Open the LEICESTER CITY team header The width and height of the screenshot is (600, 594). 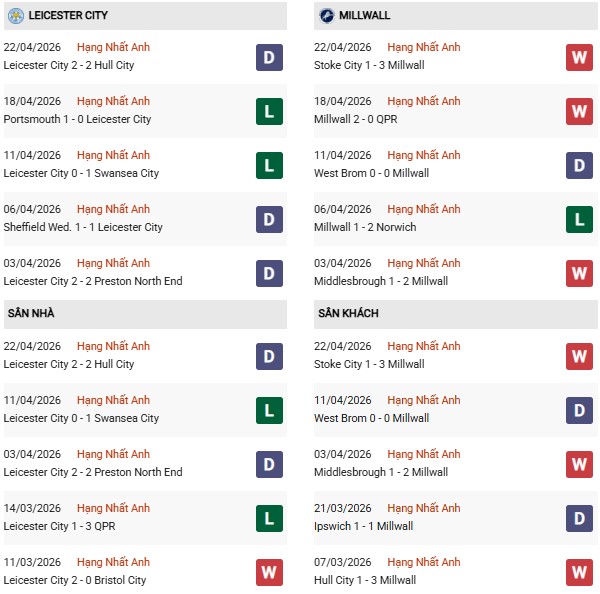click(x=68, y=16)
